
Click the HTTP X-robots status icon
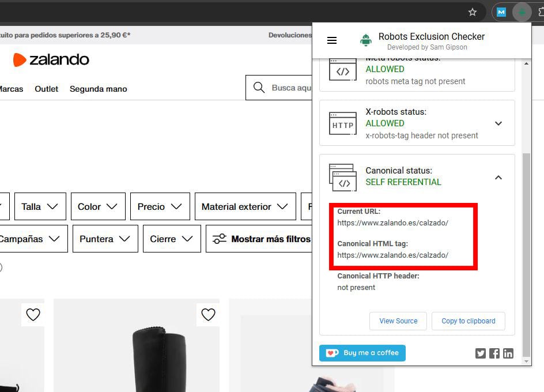click(x=343, y=123)
